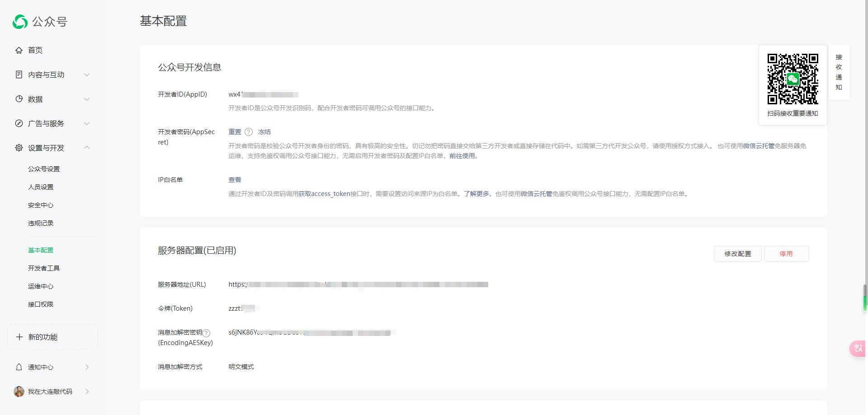
Task: Open 微信云托管 link in IP白名单 description
Action: (x=536, y=194)
